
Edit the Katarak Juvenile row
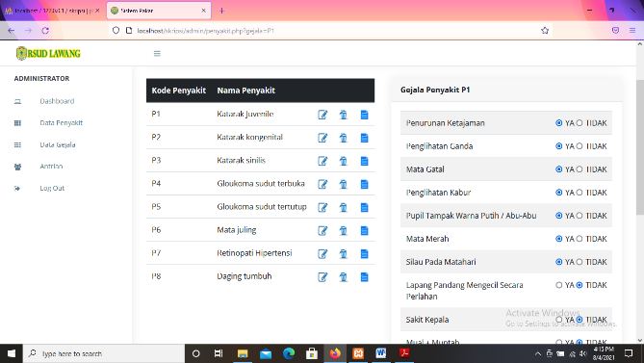click(x=322, y=115)
